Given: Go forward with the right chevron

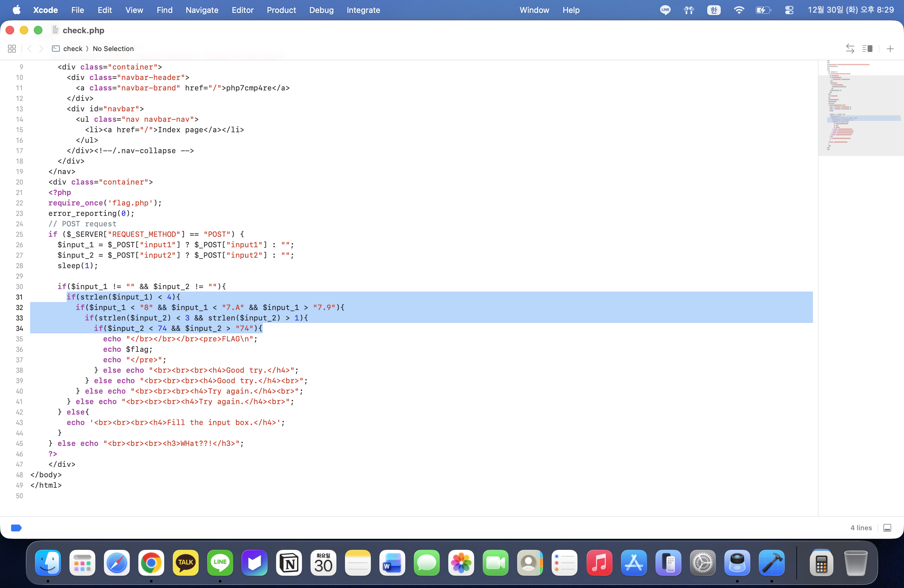Looking at the screenshot, I should pyautogui.click(x=42, y=49).
